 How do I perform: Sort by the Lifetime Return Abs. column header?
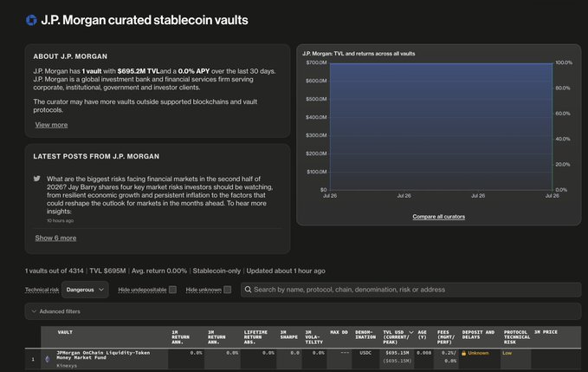point(255,337)
